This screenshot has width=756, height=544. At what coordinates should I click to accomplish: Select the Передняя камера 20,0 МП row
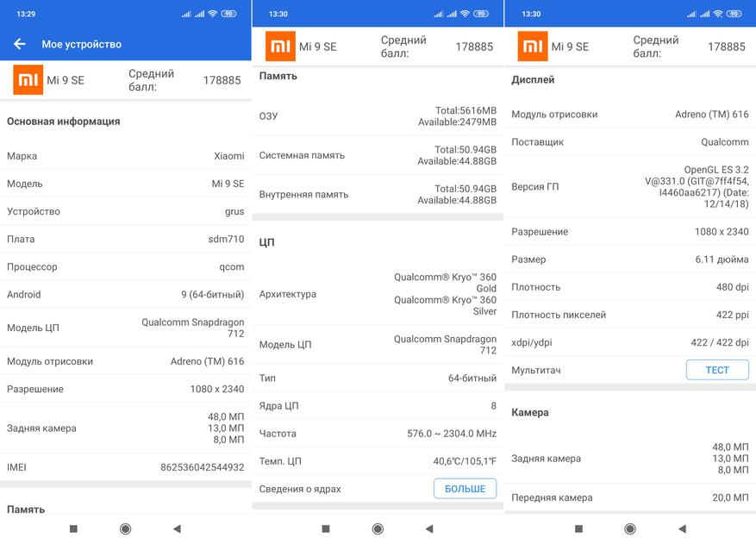pos(630,497)
